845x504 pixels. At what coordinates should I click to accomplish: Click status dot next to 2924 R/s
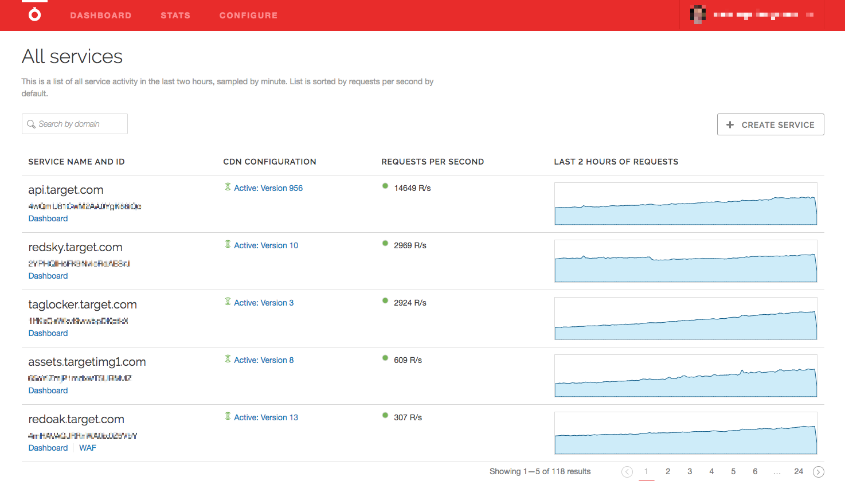[x=385, y=300]
